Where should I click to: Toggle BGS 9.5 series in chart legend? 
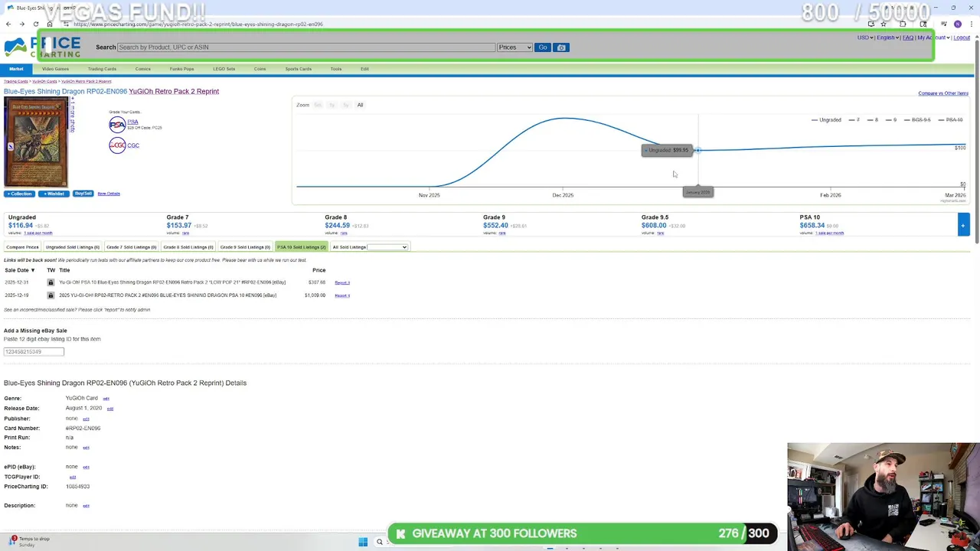(916, 120)
